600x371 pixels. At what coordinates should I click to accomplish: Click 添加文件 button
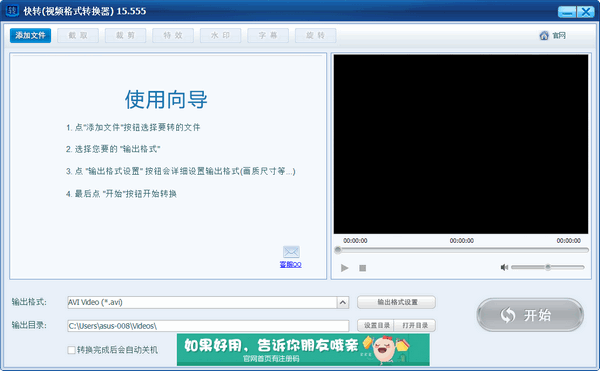(x=30, y=36)
